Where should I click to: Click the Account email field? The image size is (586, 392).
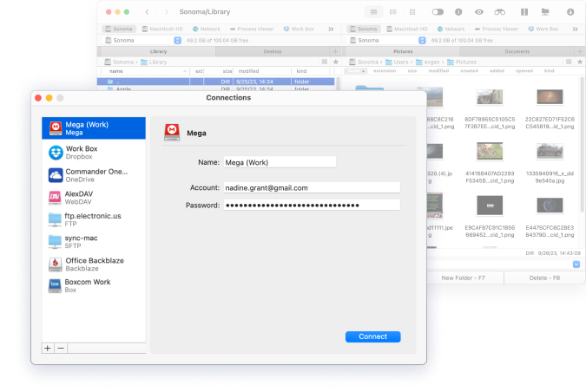coord(311,187)
